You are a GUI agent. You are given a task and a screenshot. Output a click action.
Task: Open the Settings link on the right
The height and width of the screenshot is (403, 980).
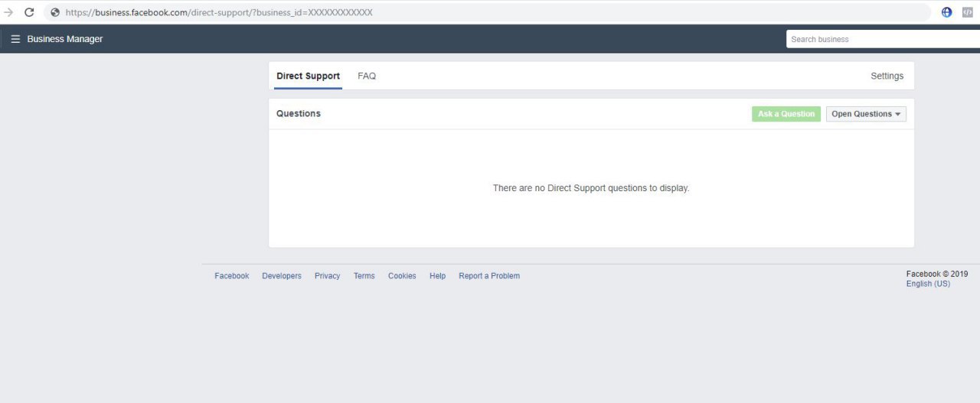point(887,76)
